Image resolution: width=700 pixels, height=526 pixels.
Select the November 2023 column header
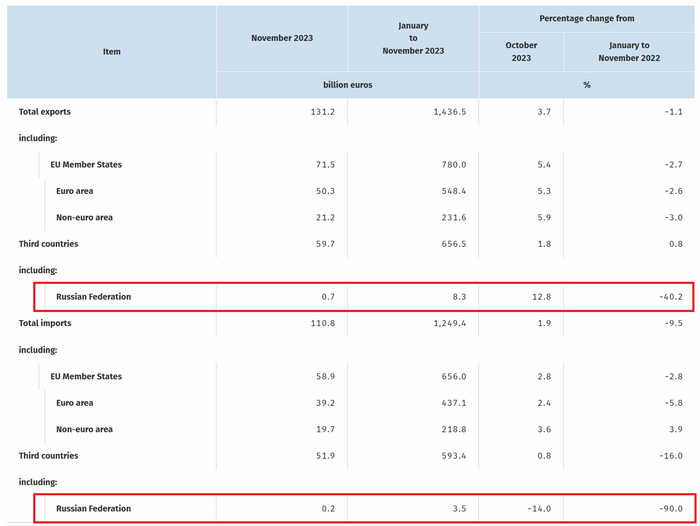pos(282,38)
